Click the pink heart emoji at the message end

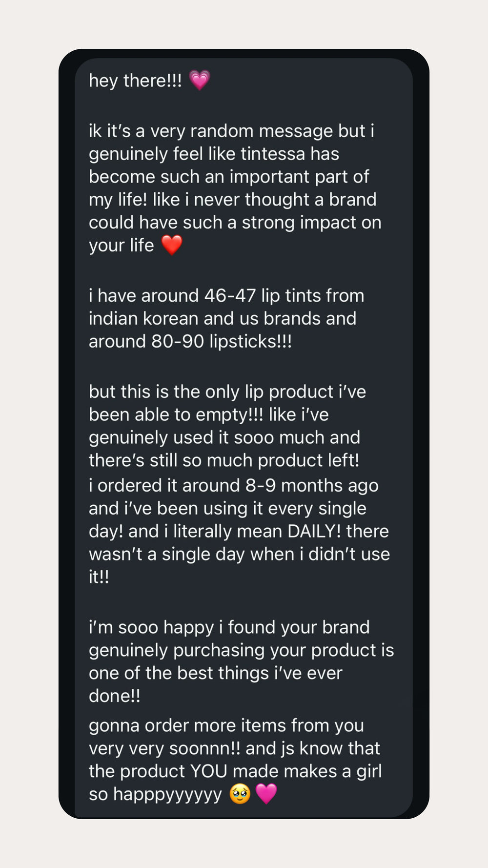click(x=266, y=794)
